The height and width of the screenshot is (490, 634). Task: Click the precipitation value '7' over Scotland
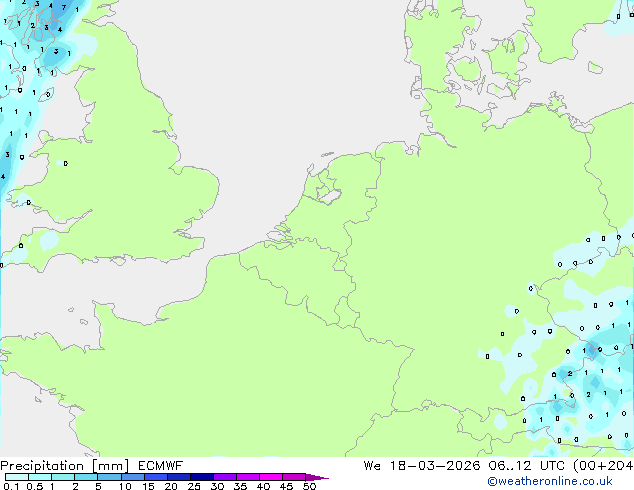[64, 7]
